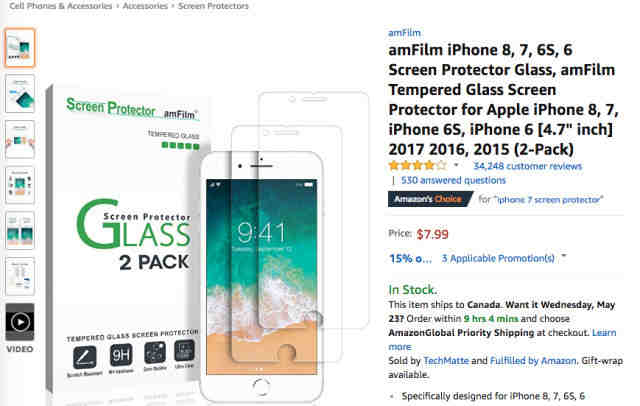640x406 pixels.
Task: Select the first product image thumbnail
Action: (20, 48)
